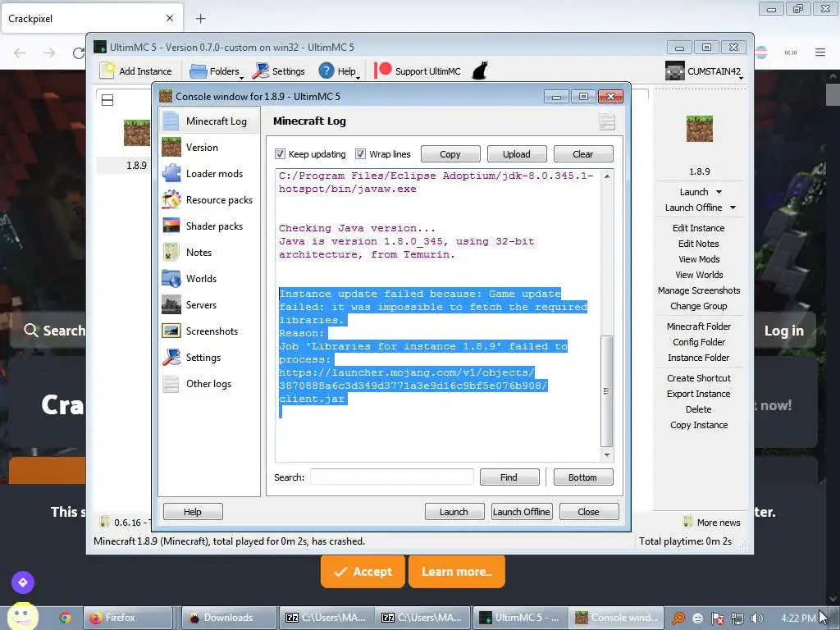Click Edit Instance in side panel
840x630 pixels.
tap(699, 228)
